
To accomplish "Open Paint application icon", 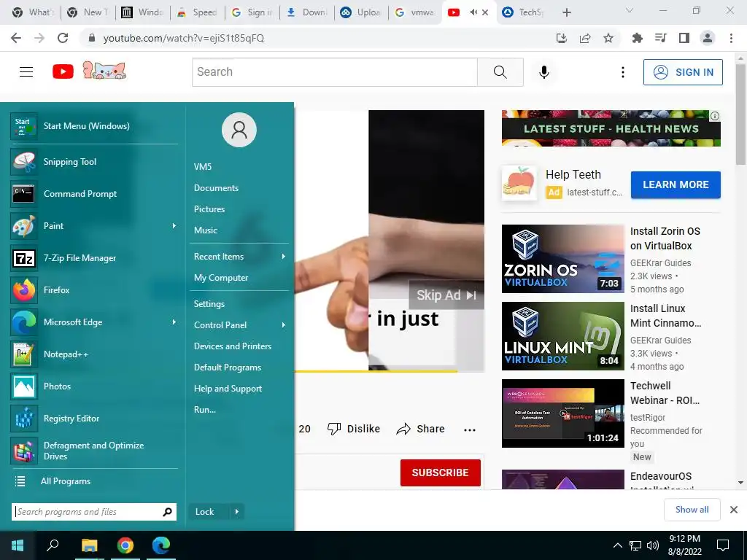I will coord(24,226).
